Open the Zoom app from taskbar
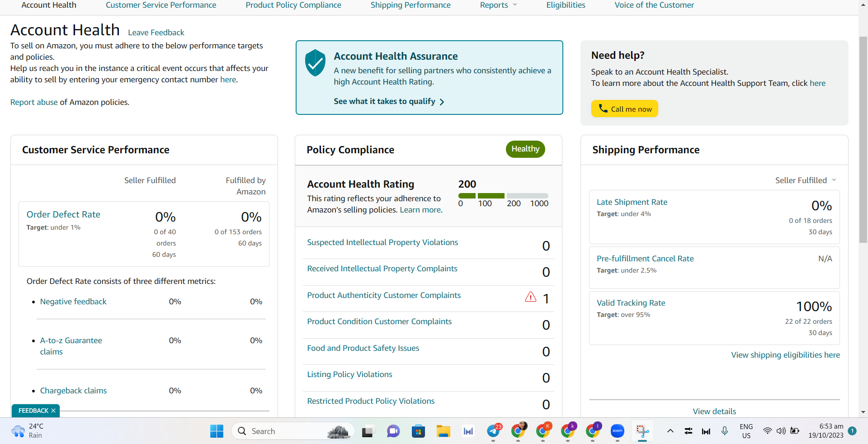This screenshot has width=868, height=444. click(618, 431)
